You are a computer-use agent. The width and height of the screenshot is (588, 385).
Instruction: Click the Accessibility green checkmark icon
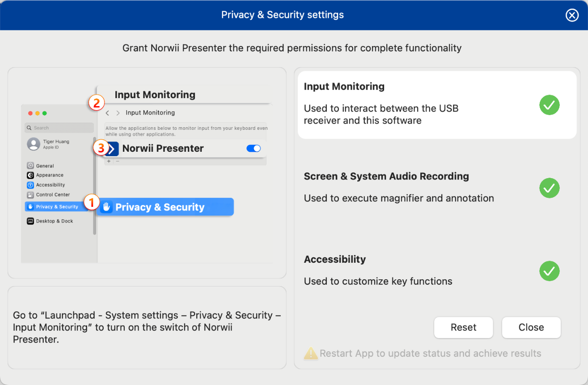pos(549,271)
